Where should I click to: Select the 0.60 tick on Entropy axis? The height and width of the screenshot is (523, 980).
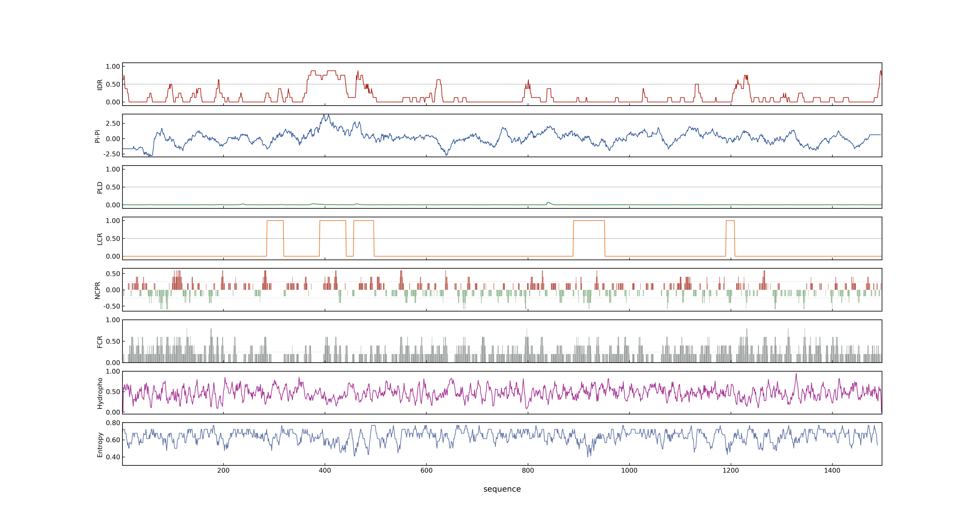(113, 440)
